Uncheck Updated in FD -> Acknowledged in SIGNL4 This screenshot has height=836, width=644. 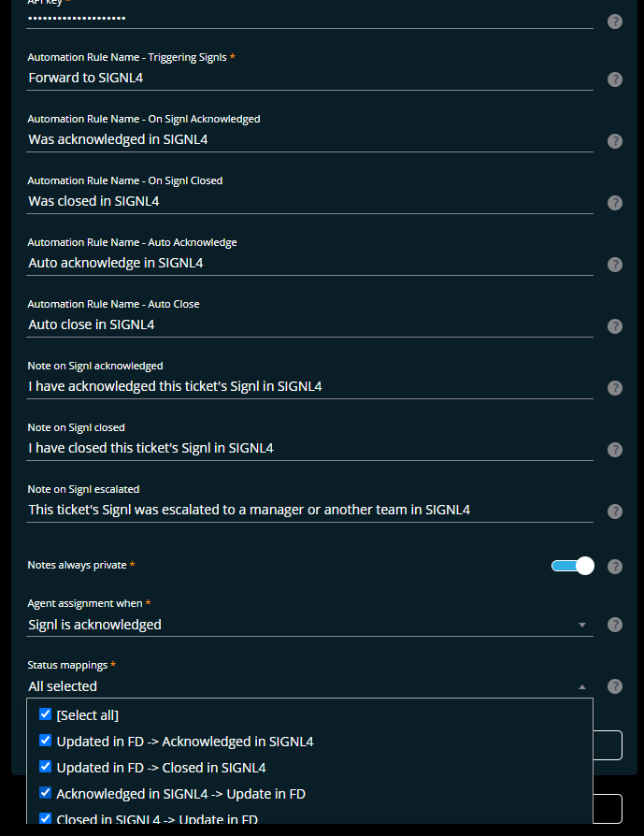[x=45, y=741]
